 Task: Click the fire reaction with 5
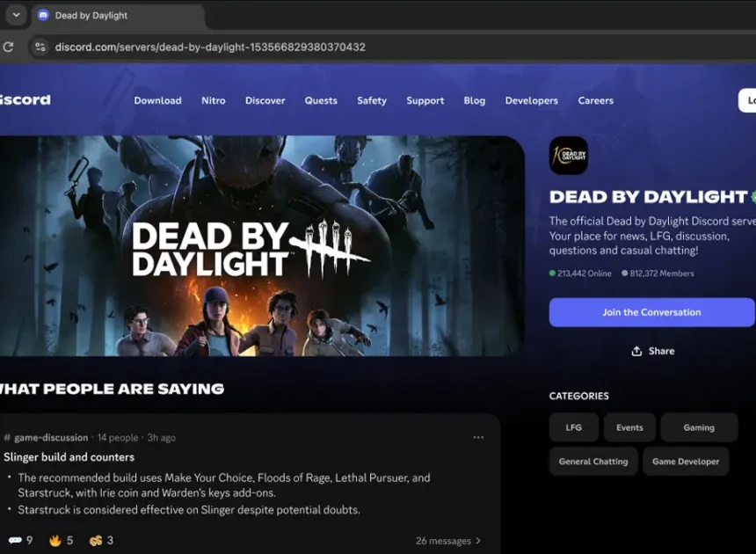(x=61, y=540)
